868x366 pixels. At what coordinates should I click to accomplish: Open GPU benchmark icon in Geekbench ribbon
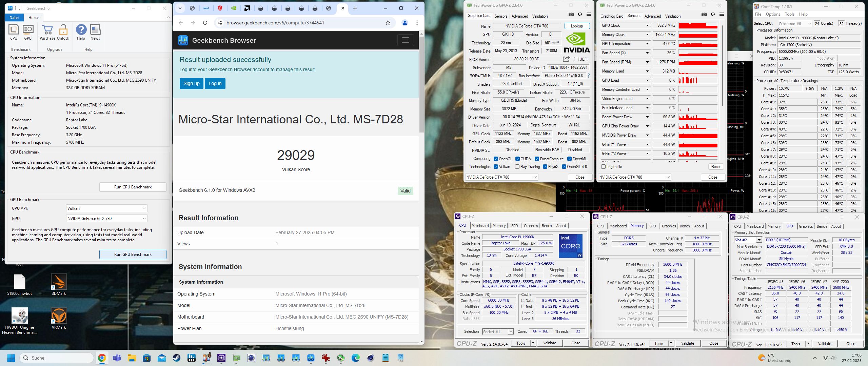tap(28, 33)
